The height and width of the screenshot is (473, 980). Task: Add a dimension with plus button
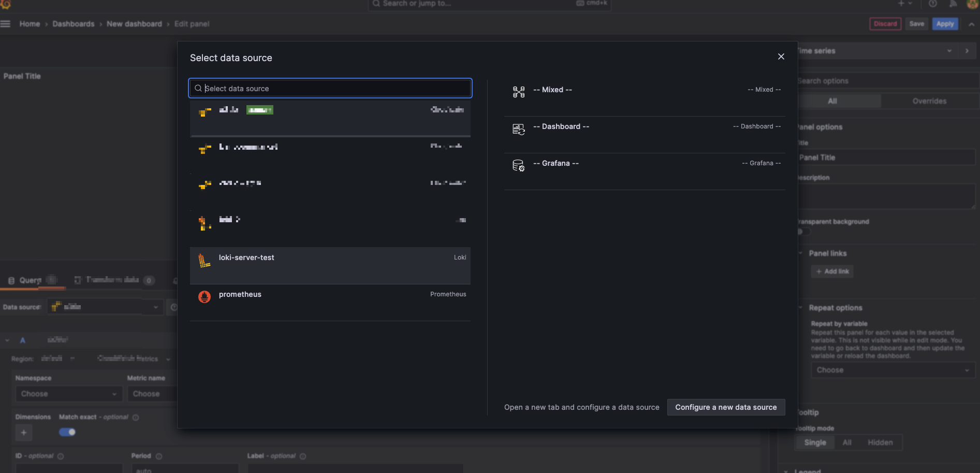click(24, 433)
